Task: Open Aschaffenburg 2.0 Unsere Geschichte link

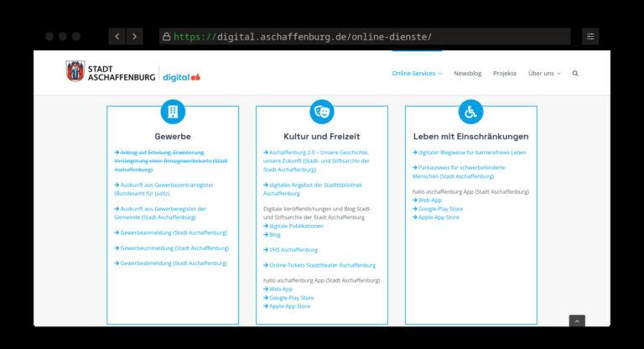Action: pyautogui.click(x=316, y=161)
